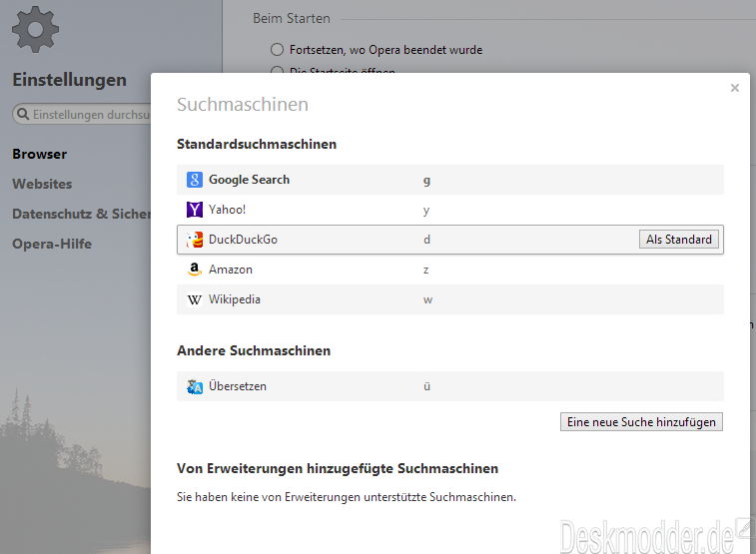The height and width of the screenshot is (554, 756).
Task: Click the 'Beim Starten' section label
Action: point(292,18)
